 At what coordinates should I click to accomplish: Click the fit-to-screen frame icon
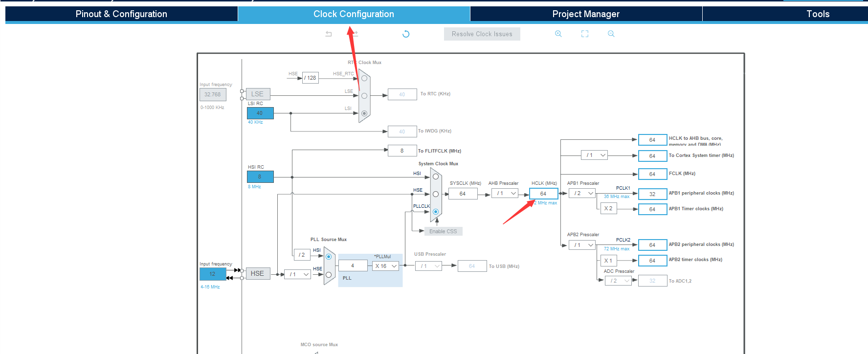point(585,34)
